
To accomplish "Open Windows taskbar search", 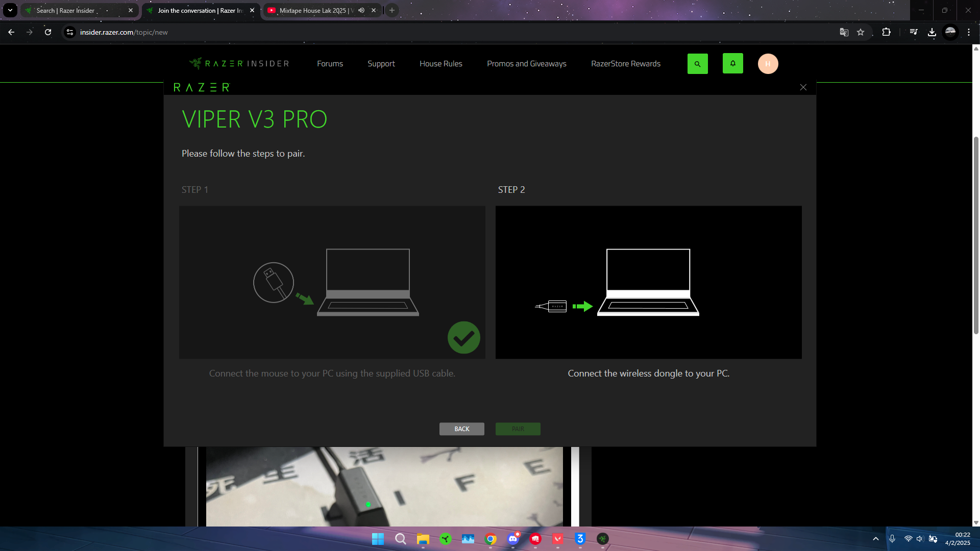I will (x=401, y=539).
